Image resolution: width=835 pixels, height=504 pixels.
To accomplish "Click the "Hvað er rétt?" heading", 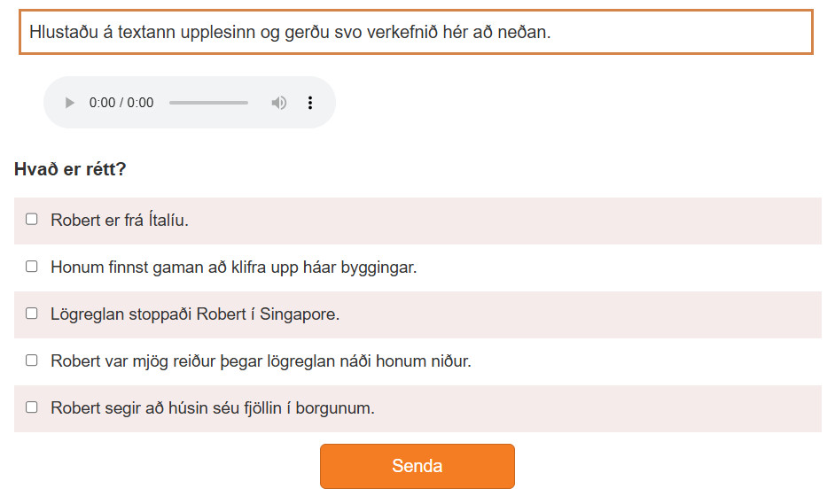I will pyautogui.click(x=70, y=169).
